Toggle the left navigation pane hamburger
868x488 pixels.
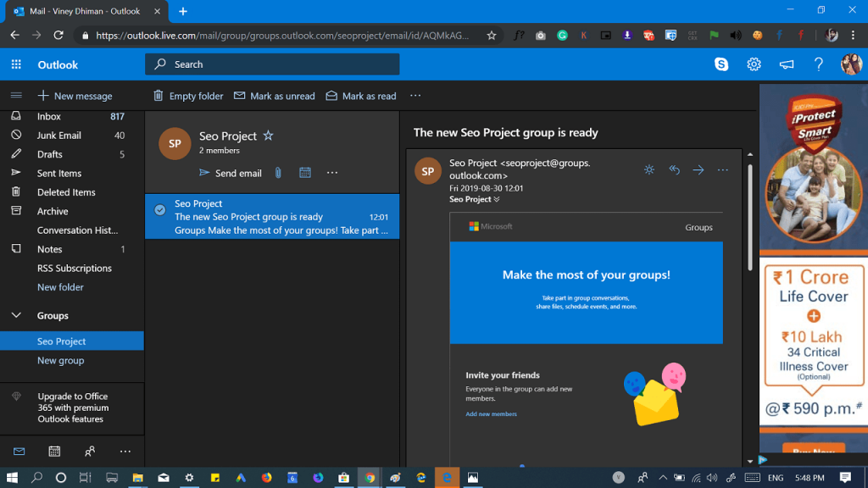(16, 96)
